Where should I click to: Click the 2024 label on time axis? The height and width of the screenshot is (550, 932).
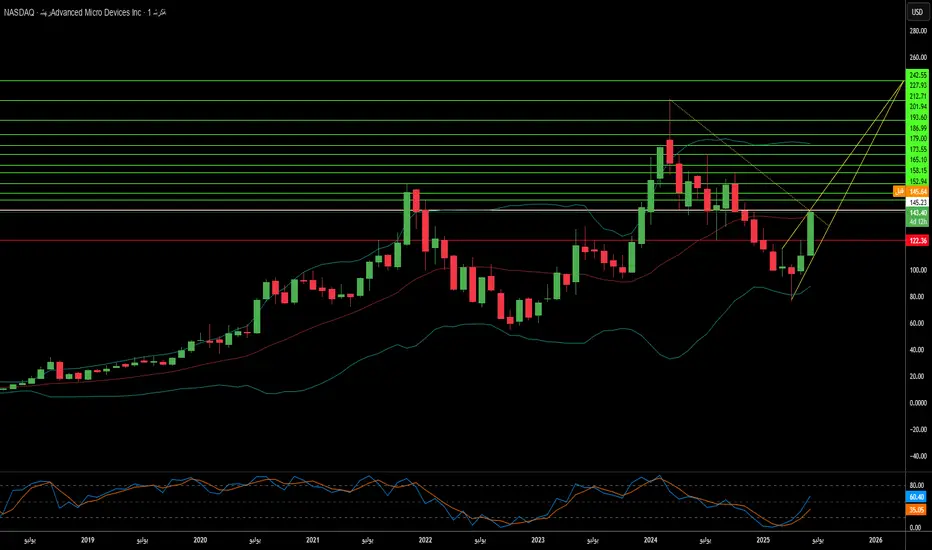(x=650, y=540)
